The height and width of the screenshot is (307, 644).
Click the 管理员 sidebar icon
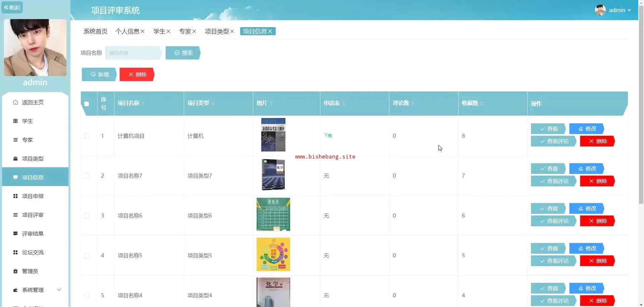click(x=15, y=271)
